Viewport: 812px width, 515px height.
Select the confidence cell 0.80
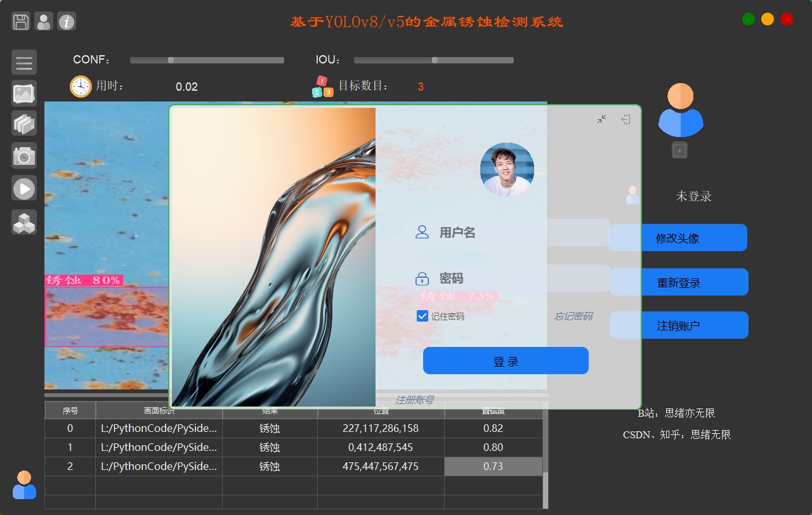click(x=493, y=447)
